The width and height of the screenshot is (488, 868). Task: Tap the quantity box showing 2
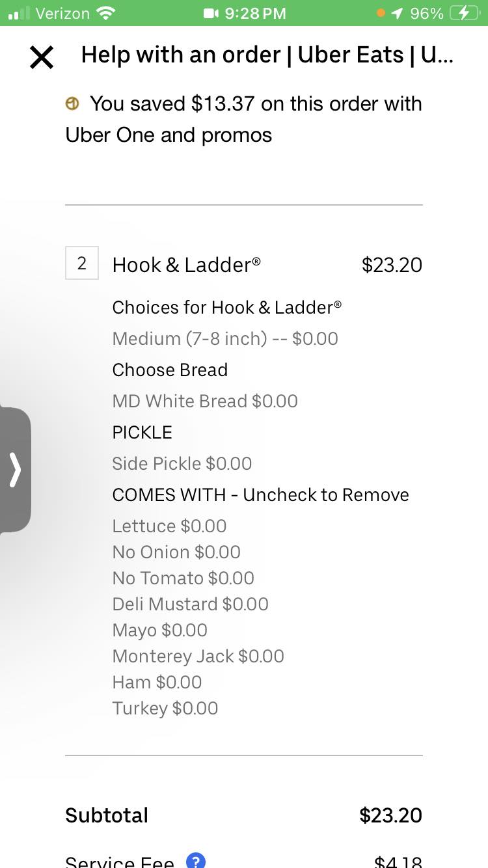click(x=82, y=264)
